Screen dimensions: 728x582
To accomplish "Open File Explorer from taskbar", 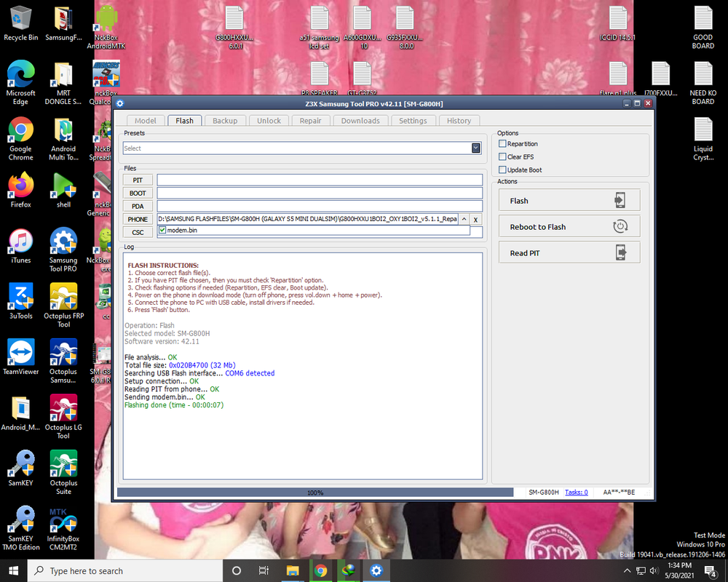I will (x=293, y=571).
